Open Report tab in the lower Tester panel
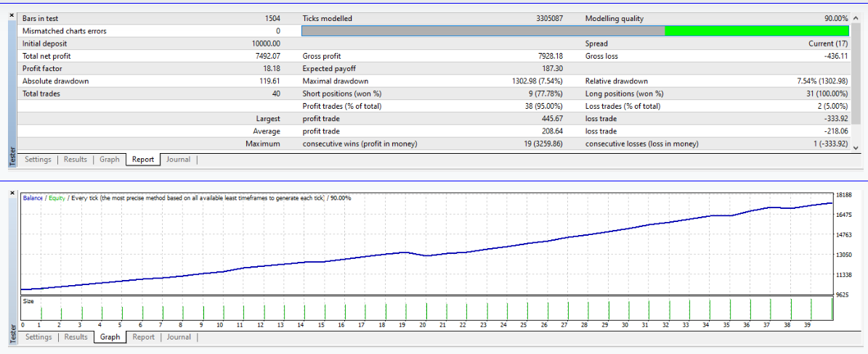 (x=143, y=337)
